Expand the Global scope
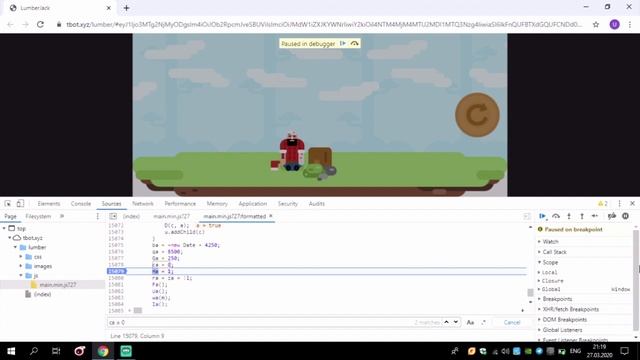This screenshot has height=360, width=640. (551, 289)
